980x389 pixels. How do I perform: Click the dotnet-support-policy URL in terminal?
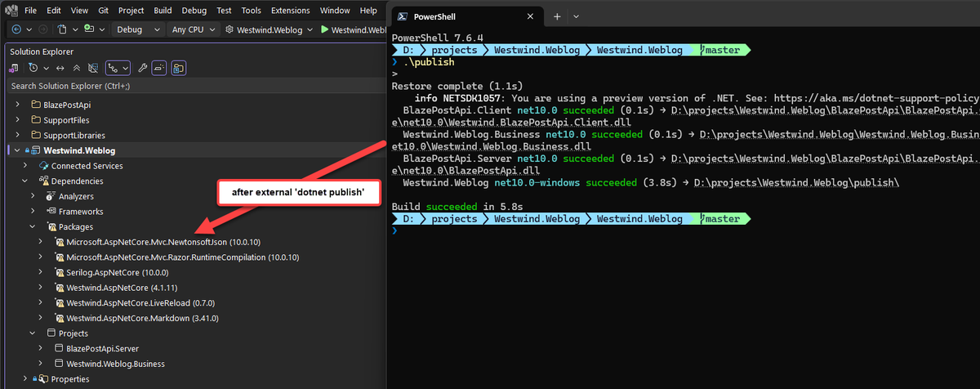tap(876, 97)
